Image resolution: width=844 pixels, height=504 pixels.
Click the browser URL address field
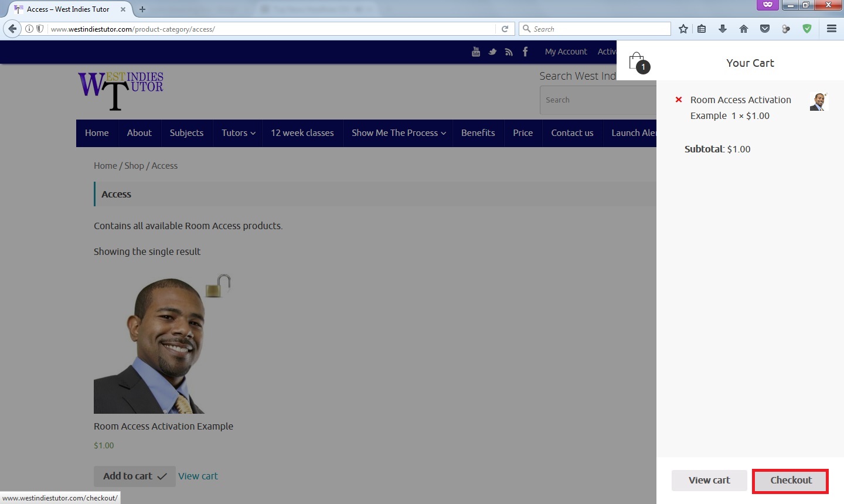pyautogui.click(x=270, y=29)
